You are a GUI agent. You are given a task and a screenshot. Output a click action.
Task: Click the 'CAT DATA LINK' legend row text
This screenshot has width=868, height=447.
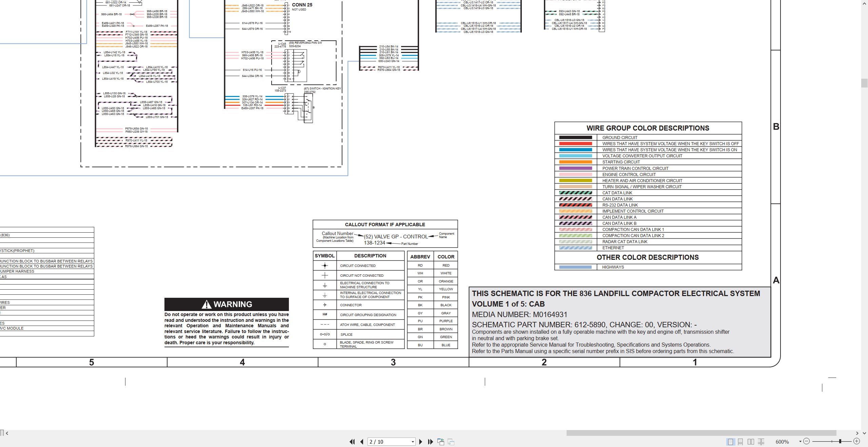[617, 193]
